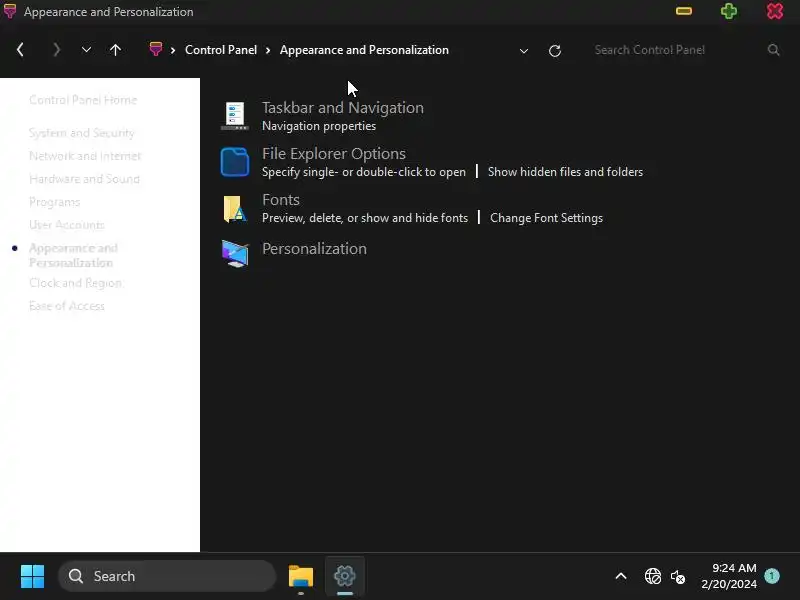Go back with the left arrow
The width and height of the screenshot is (800, 600).
(x=20, y=50)
